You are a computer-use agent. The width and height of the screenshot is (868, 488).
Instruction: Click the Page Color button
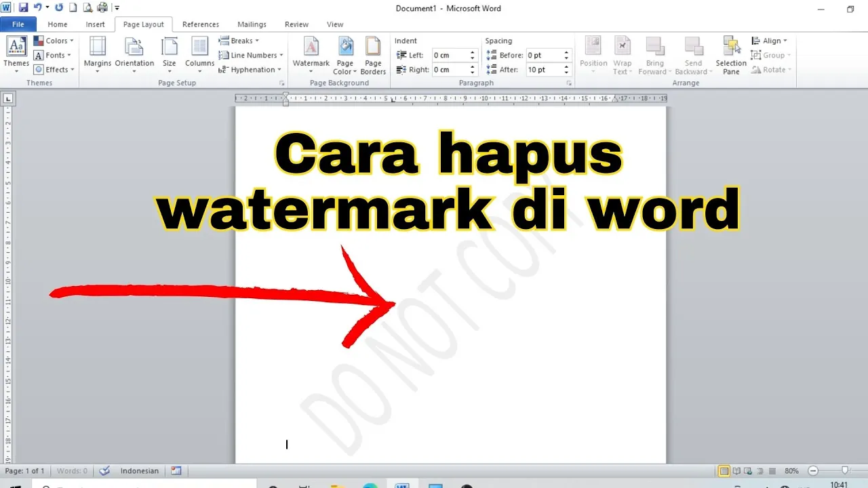point(345,56)
